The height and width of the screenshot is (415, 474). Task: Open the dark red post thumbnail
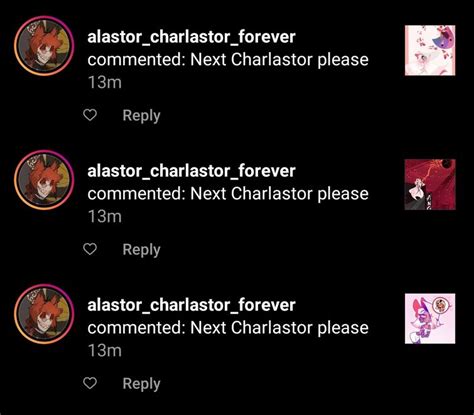pos(430,184)
